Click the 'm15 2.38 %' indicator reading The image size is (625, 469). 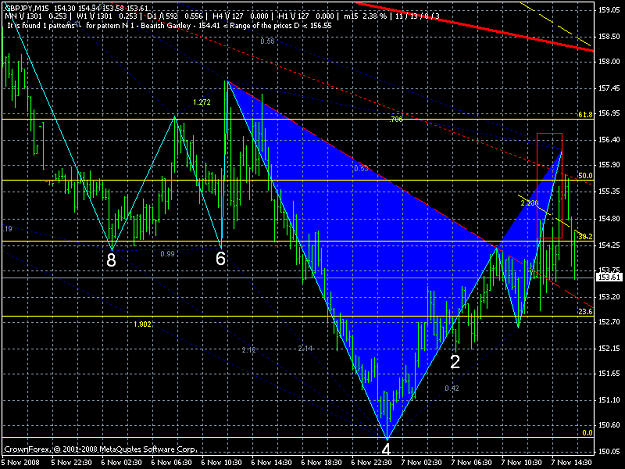(365, 16)
